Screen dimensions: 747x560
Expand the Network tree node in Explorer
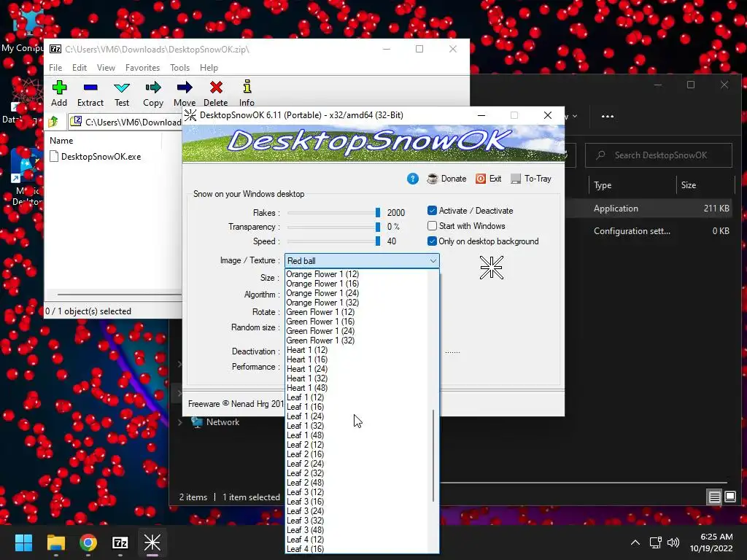click(180, 422)
